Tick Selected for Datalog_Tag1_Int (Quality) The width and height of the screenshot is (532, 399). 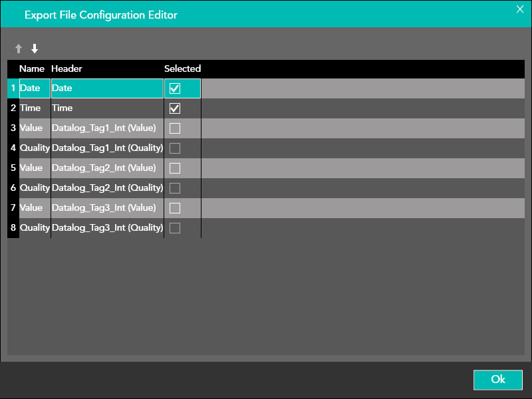coord(175,148)
